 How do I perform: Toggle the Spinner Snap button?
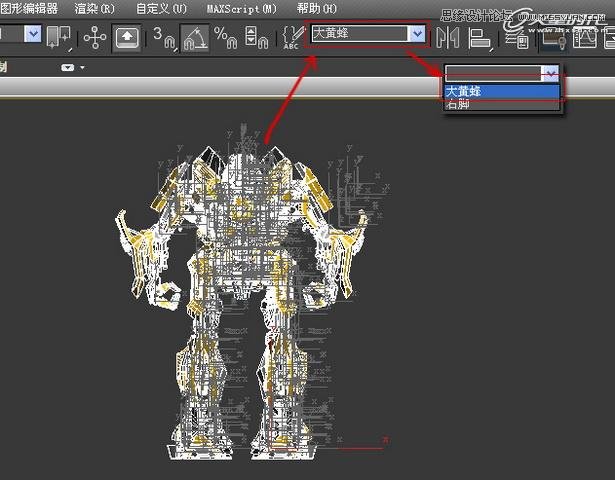click(x=258, y=37)
